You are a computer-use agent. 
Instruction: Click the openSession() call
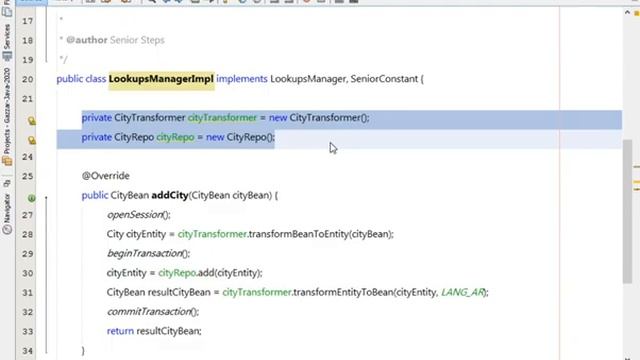(x=139, y=215)
